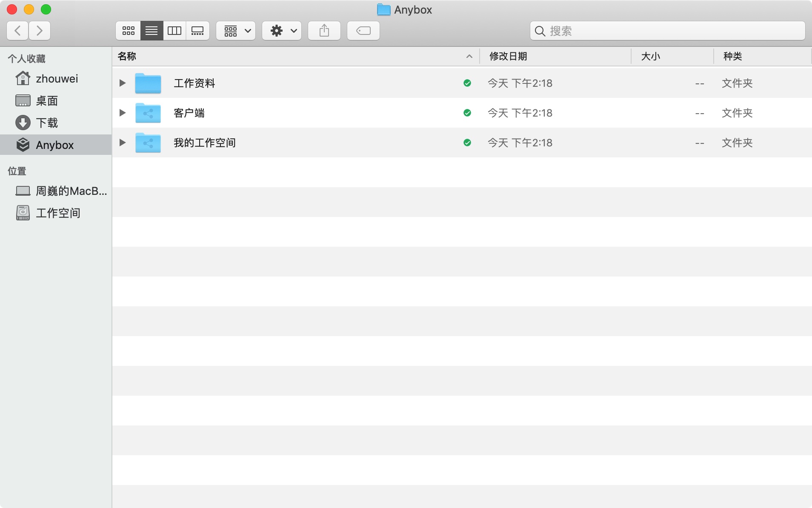812x508 pixels.
Task: Select the 工作资料 folder name
Action: point(194,83)
